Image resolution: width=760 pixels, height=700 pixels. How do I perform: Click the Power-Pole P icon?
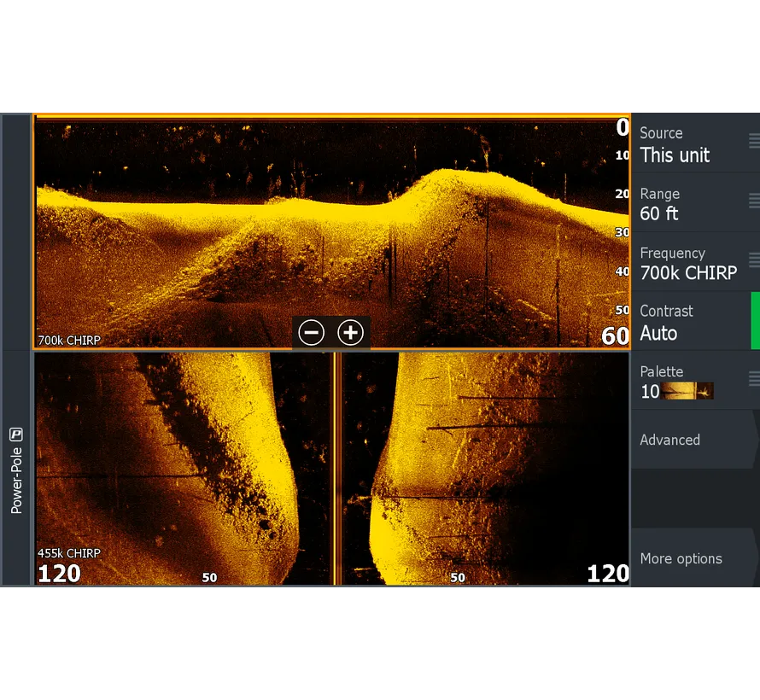17,434
